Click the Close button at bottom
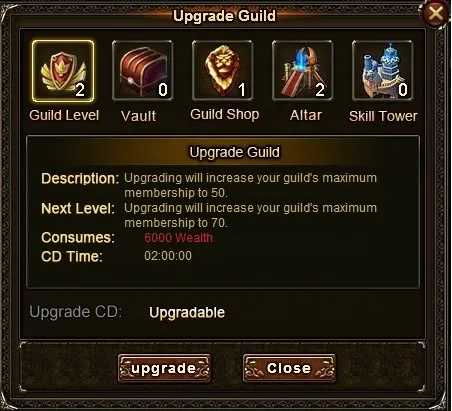This screenshot has height=411, width=452. pyautogui.click(x=289, y=368)
